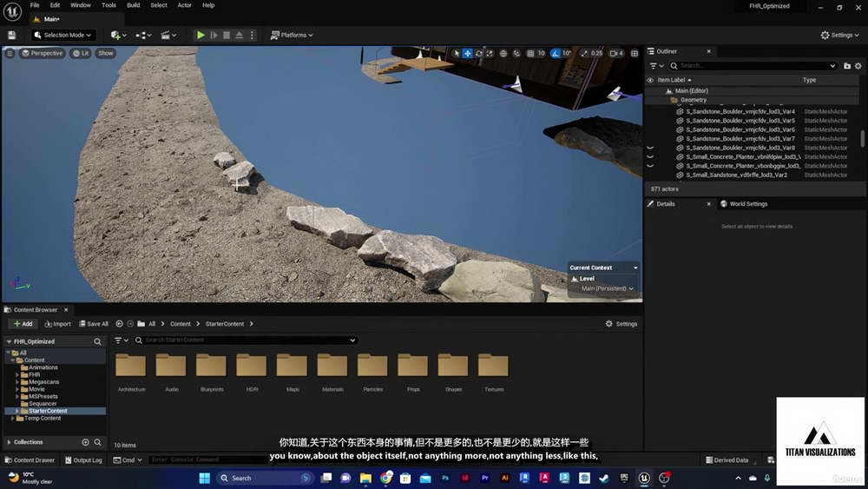Open the Platforms dropdown menu
Image resolution: width=868 pixels, height=489 pixels.
pyautogui.click(x=292, y=35)
